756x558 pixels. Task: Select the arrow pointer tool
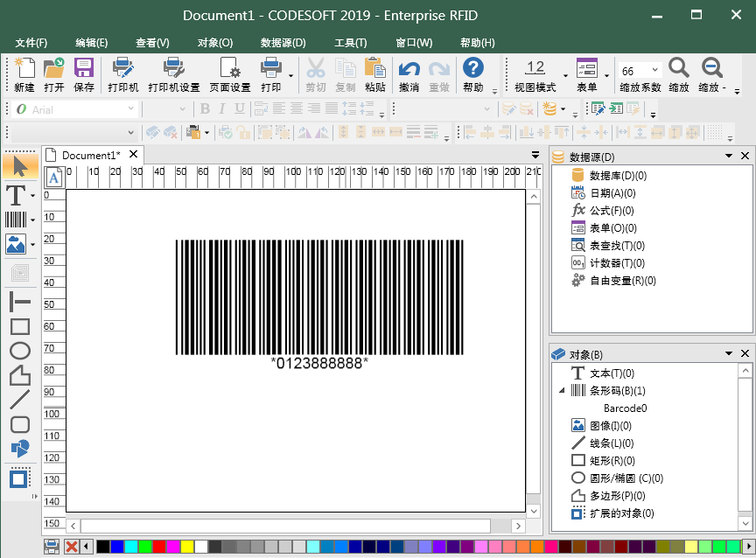point(20,167)
